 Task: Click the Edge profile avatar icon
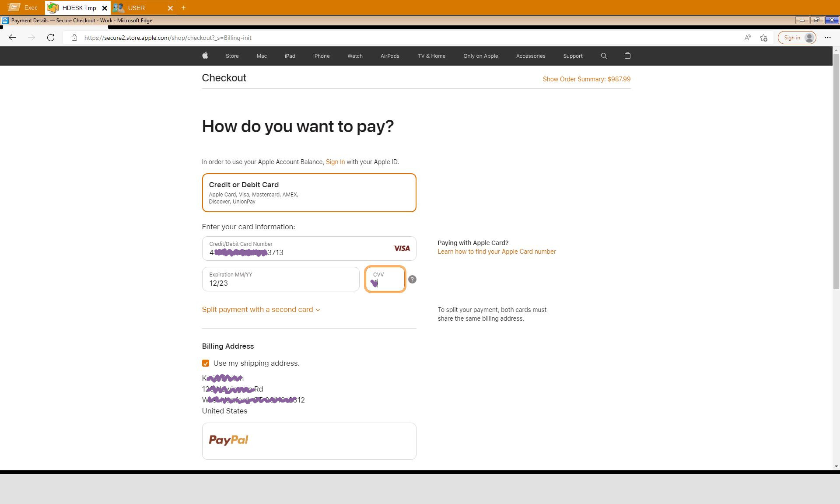point(809,38)
